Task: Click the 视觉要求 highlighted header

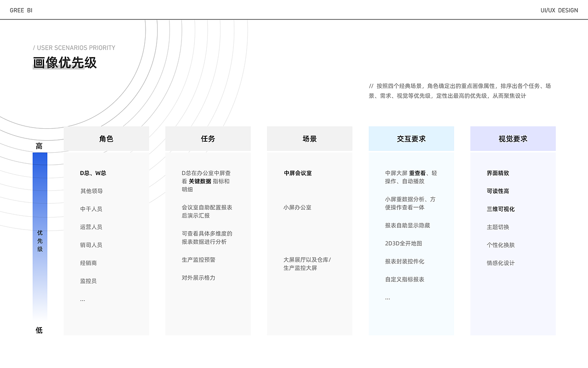Action: 513,138
